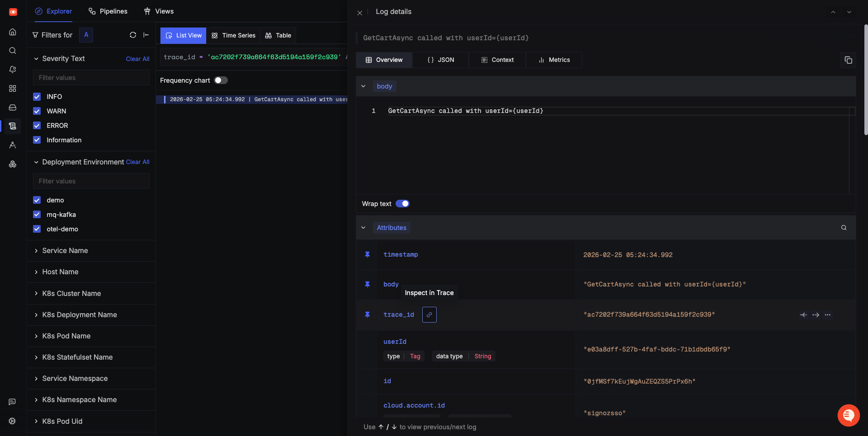The image size is (868, 436).
Task: Enable the Frequency chart toggle
Action: tap(221, 80)
